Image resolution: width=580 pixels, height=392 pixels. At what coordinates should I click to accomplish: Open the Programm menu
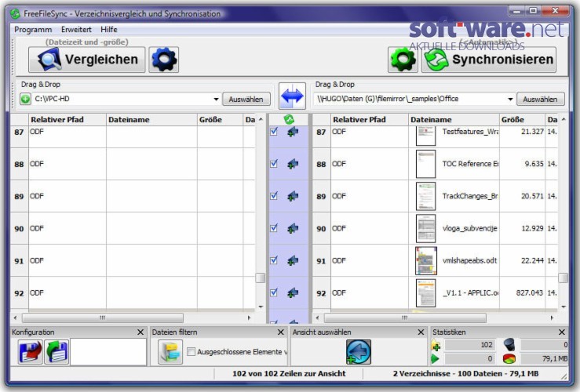click(33, 30)
